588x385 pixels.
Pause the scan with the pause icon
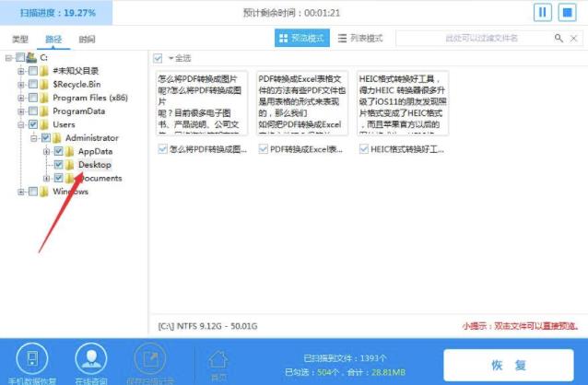pos(543,13)
